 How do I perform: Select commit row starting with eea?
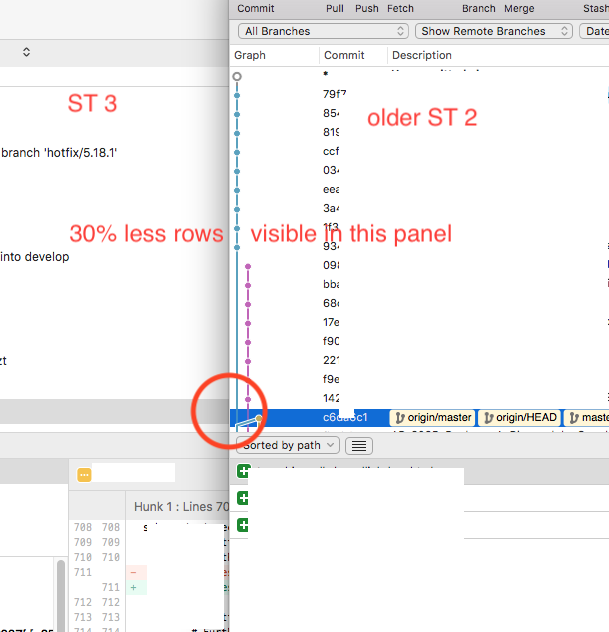tap(419, 189)
